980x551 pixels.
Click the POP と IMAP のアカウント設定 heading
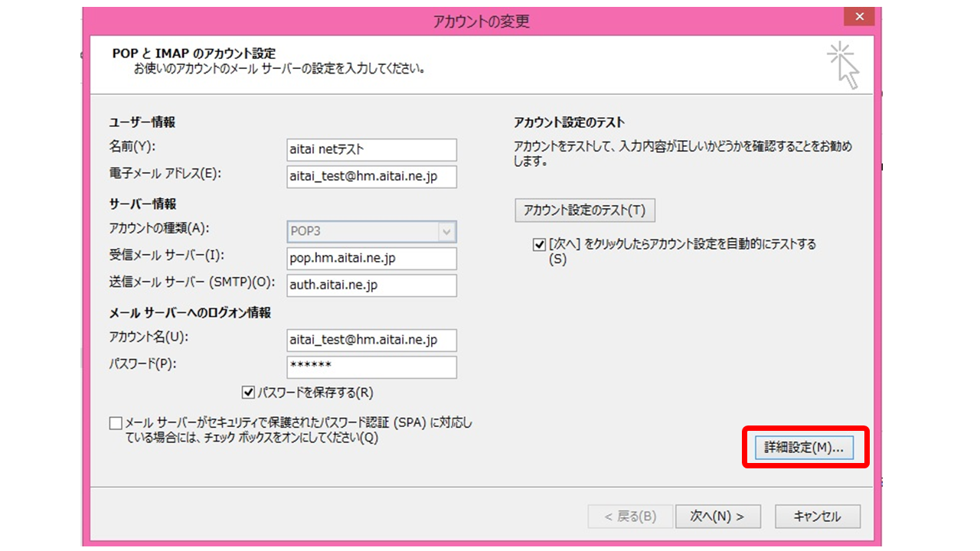click(x=194, y=54)
